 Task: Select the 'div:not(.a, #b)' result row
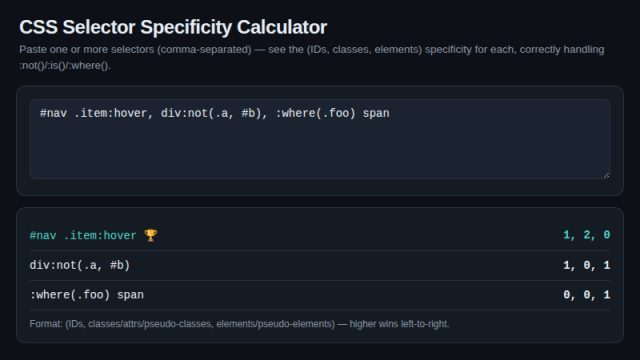click(x=320, y=265)
